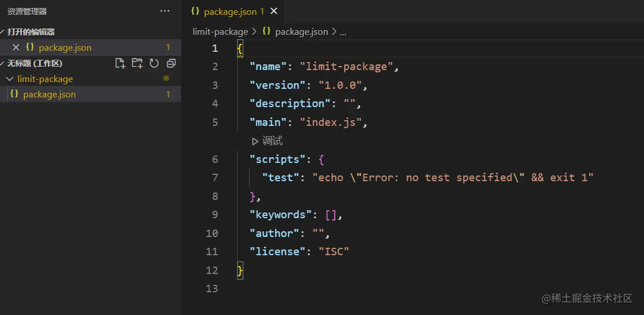The image size is (644, 315).
Task: Click line number 1 in the gutter
Action: [x=215, y=48]
